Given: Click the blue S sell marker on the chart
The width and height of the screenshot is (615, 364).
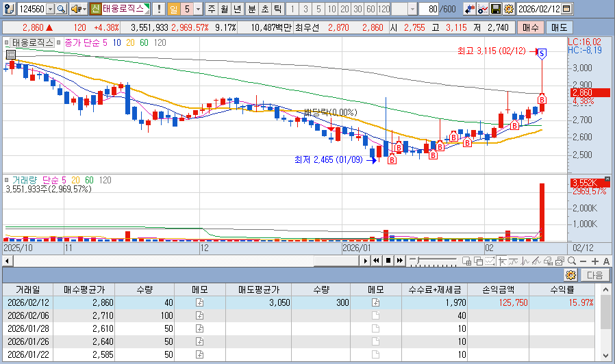Looking at the screenshot, I should click(x=542, y=53).
